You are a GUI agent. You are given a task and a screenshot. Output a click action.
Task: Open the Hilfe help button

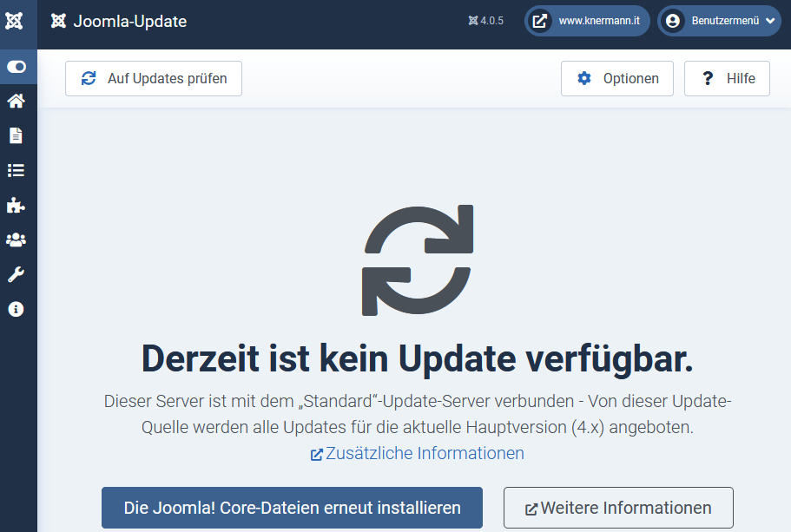click(727, 79)
